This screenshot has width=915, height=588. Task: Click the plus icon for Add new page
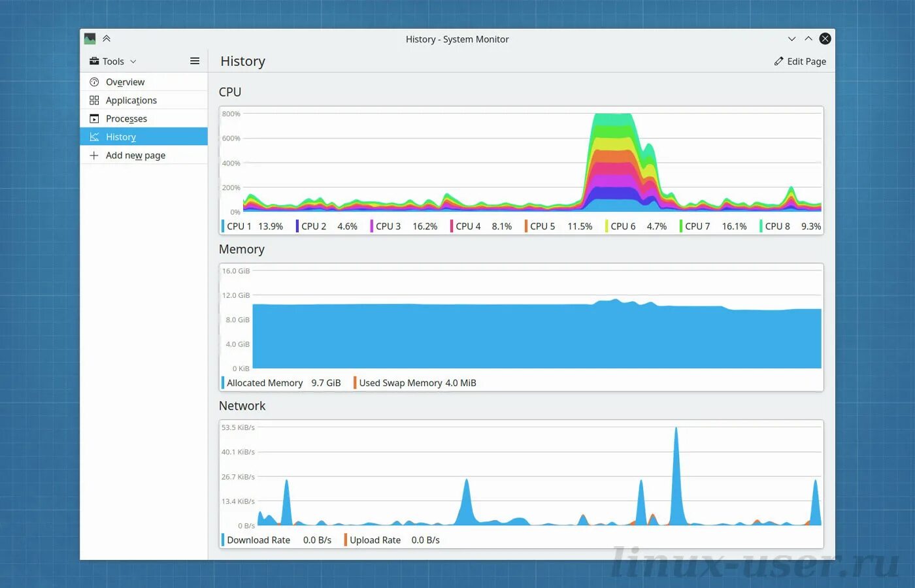point(94,155)
